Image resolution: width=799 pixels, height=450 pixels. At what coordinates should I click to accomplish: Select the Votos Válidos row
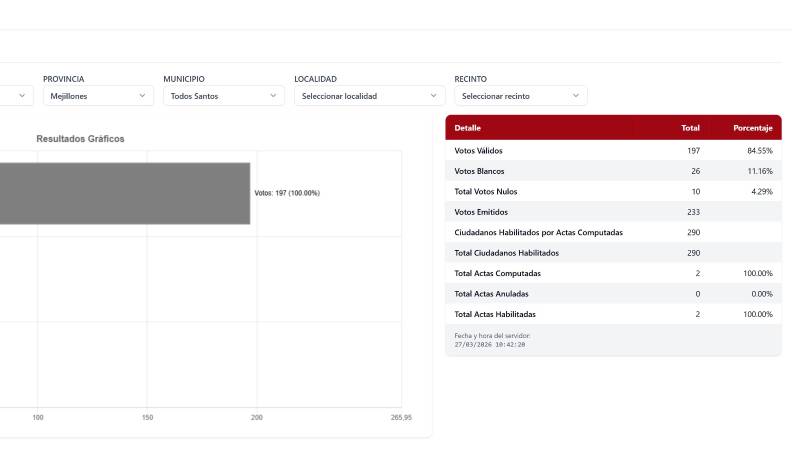coord(612,151)
